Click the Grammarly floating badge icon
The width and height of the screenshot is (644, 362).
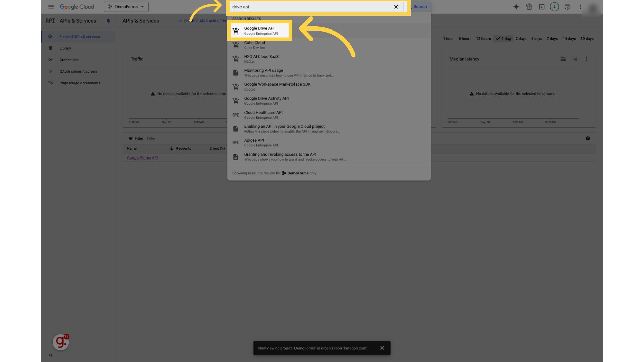click(x=61, y=342)
